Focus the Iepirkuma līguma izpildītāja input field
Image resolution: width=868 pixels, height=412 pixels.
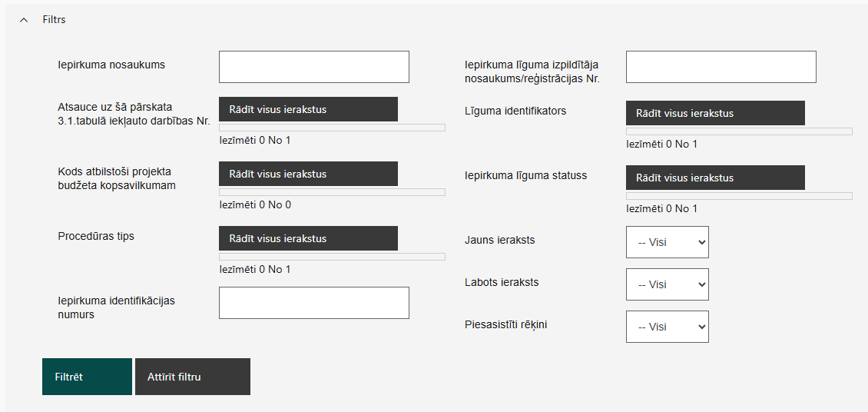coord(721,67)
